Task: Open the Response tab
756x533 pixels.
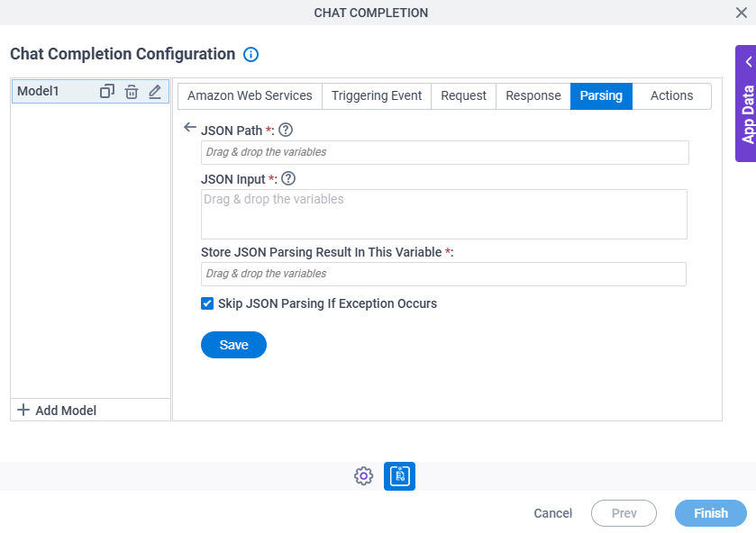Action: click(533, 96)
